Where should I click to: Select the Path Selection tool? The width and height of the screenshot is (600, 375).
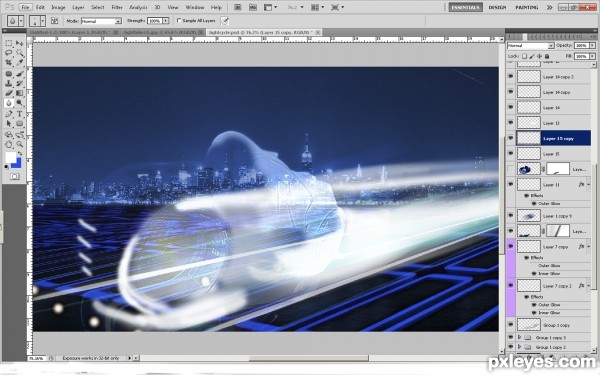coord(9,124)
